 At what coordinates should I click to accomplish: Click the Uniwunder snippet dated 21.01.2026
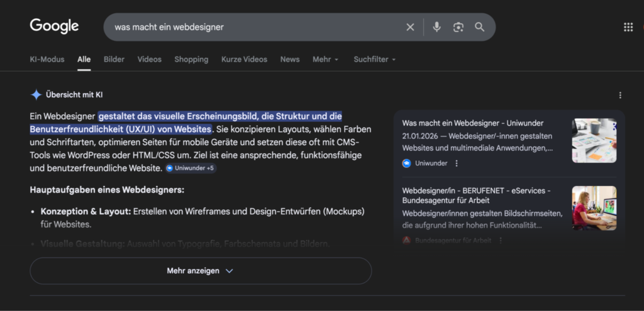coord(477,142)
